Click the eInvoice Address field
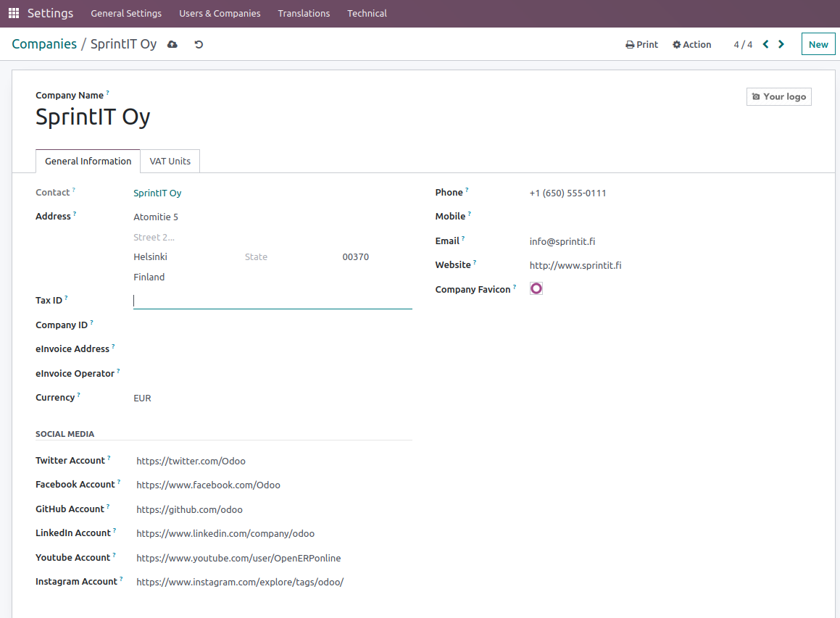Image resolution: width=840 pixels, height=618 pixels. pos(272,349)
